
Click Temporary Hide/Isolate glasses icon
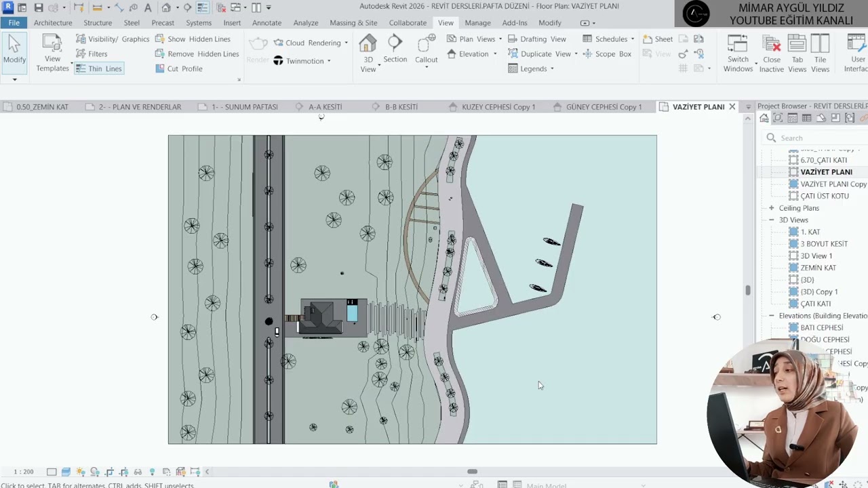138,472
